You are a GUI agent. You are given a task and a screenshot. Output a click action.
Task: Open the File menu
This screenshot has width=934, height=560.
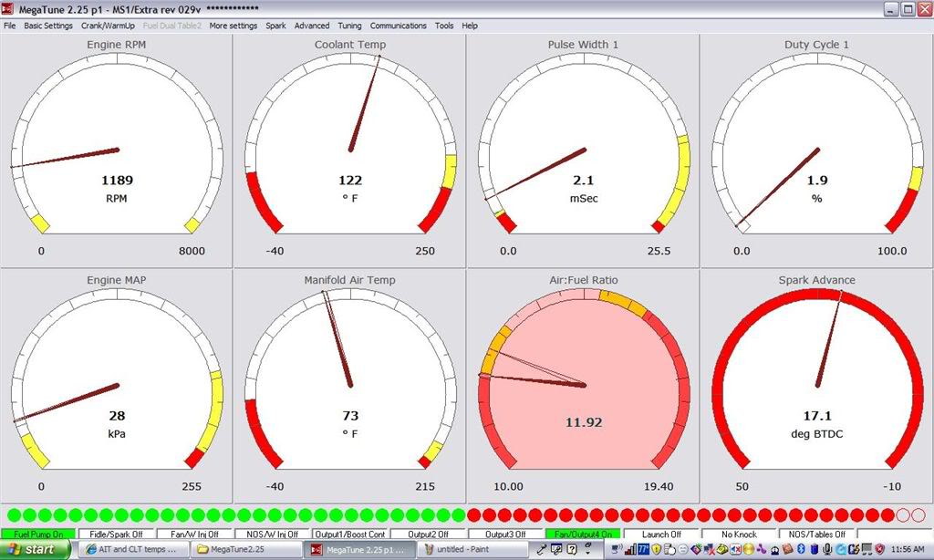coord(9,26)
